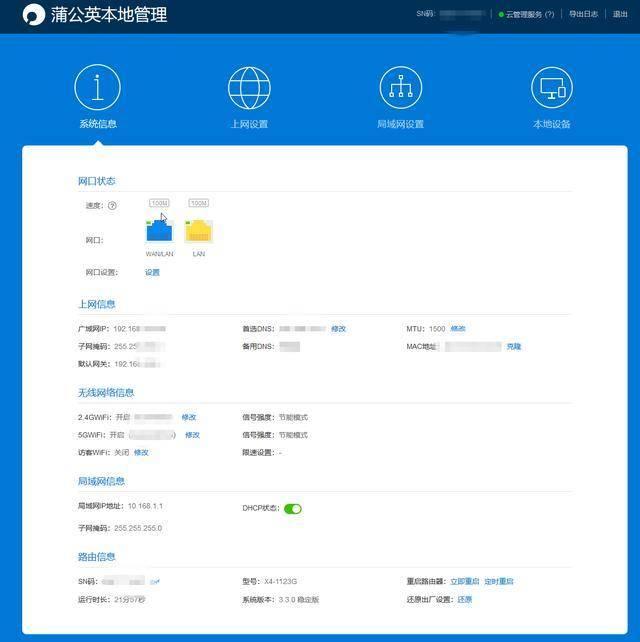
Task: Click 修改 for the 访客WiFi setting
Action: pyautogui.click(x=141, y=452)
